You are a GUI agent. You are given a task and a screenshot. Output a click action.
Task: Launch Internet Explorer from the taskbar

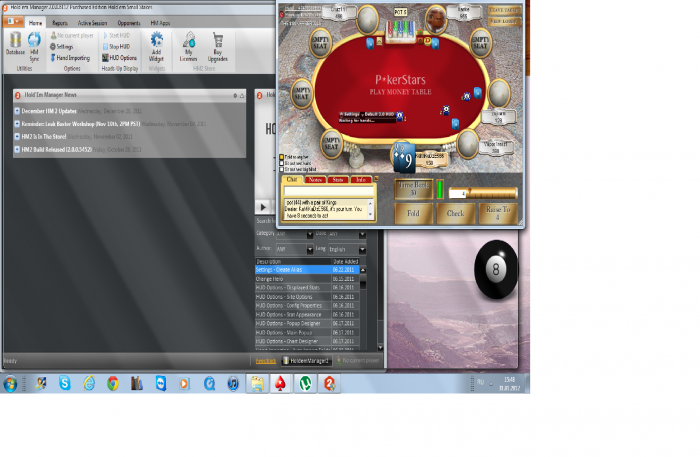click(89, 383)
